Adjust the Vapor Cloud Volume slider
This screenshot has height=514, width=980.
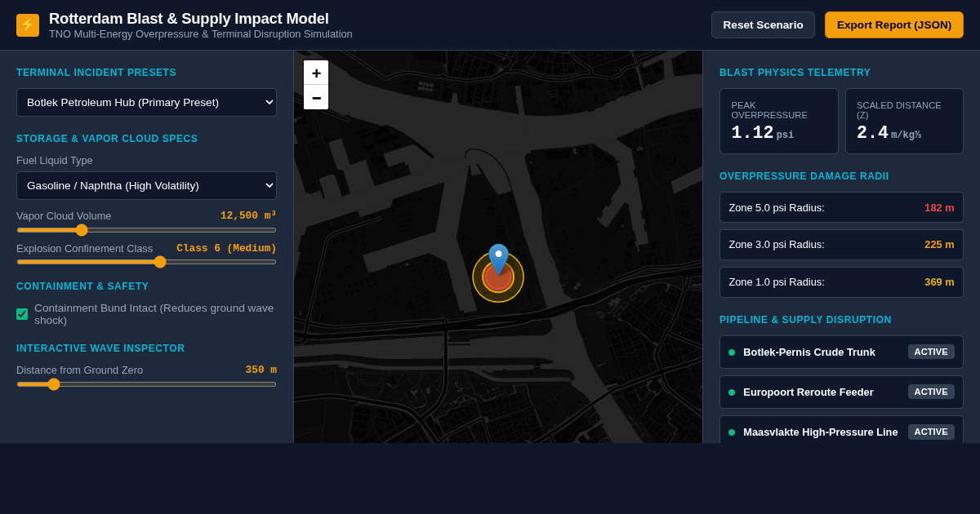(146, 230)
